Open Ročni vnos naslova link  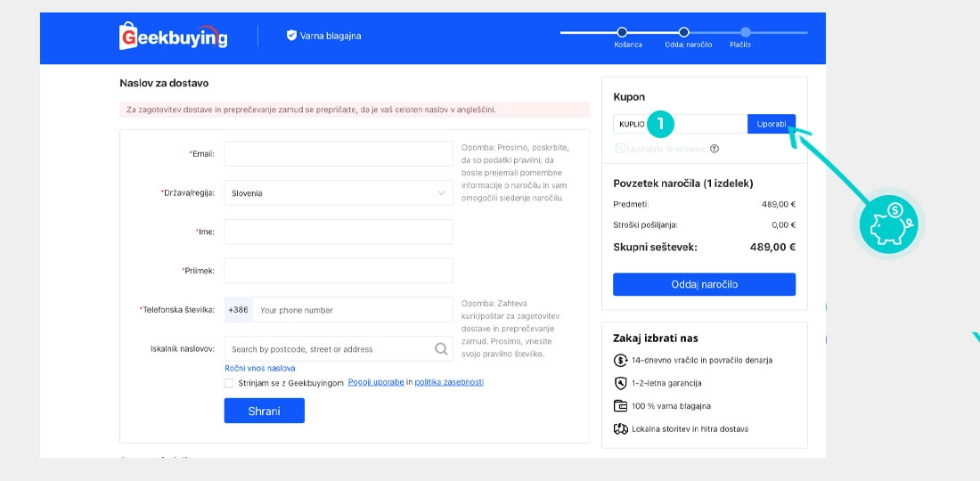point(260,368)
